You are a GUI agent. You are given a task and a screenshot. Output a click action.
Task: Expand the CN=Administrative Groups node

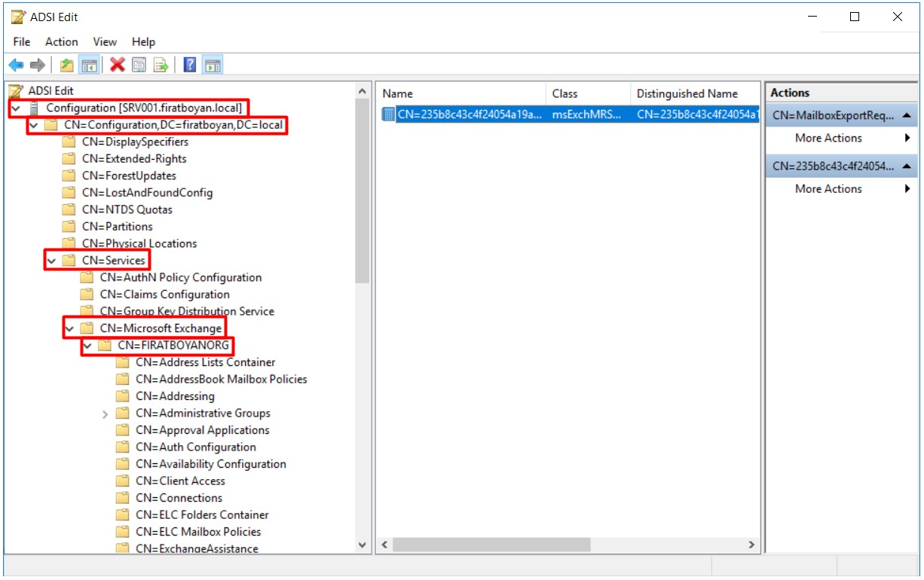[x=106, y=414]
